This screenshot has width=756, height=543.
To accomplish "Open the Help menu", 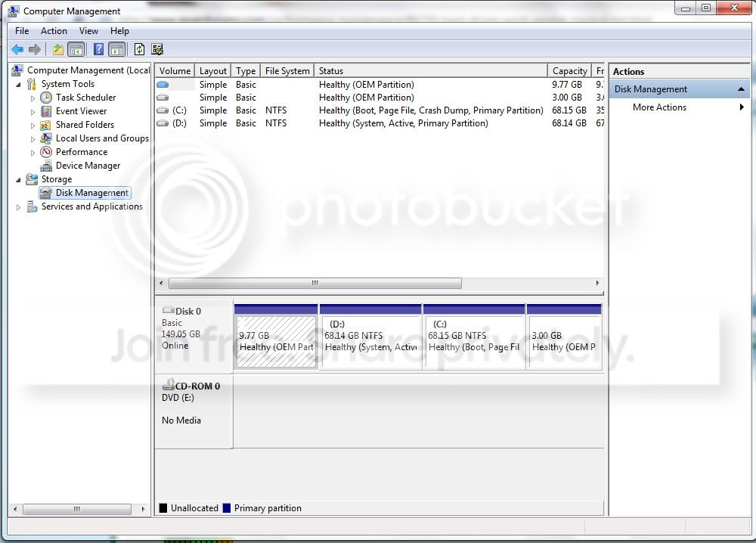I will coord(119,31).
